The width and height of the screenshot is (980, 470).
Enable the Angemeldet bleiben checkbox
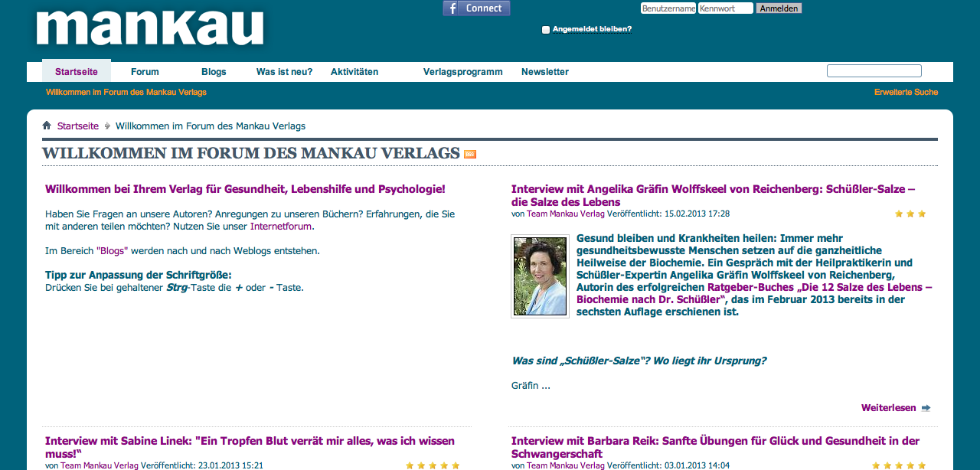(546, 30)
